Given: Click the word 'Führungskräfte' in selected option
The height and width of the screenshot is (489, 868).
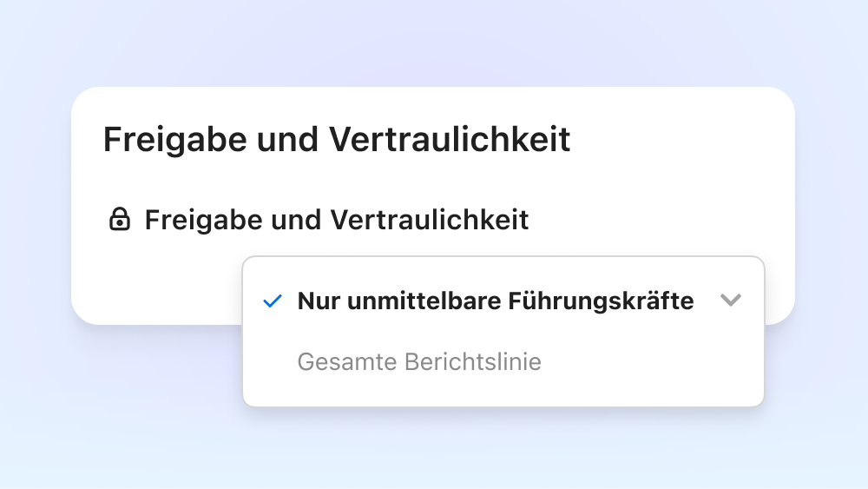Looking at the screenshot, I should click(x=601, y=301).
